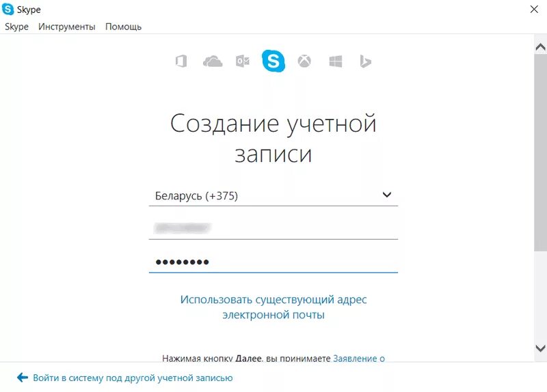The image size is (547, 392).
Task: Open the Инструменты menu
Action: (x=66, y=27)
